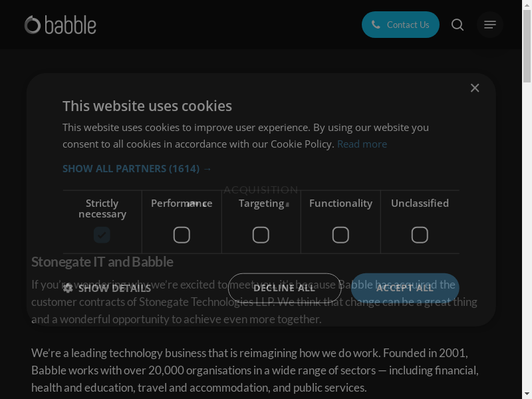Select the Functionality category label

pyautogui.click(x=340, y=203)
